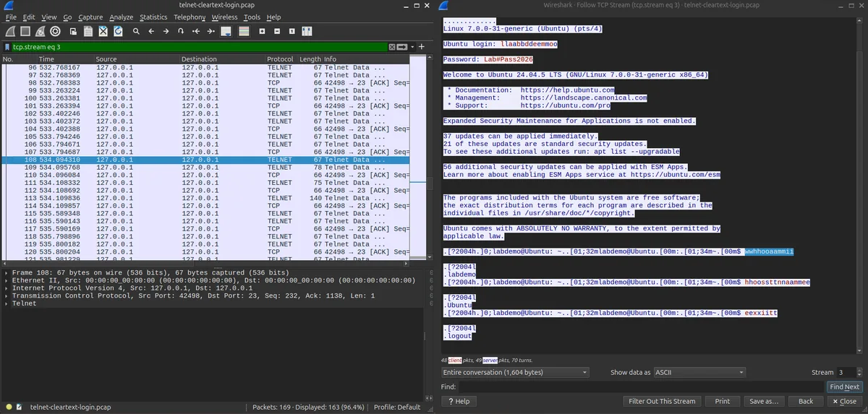Jump to the last packet icon
The image size is (868, 414).
[210, 31]
